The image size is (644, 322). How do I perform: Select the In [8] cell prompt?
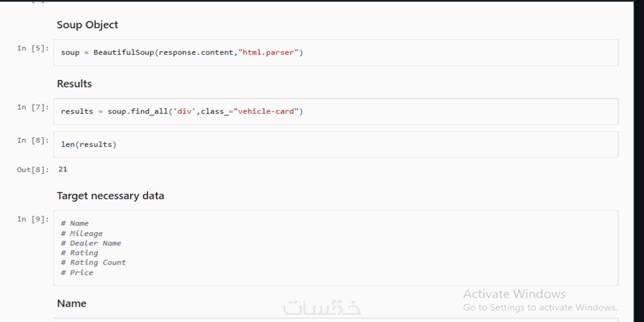pyautogui.click(x=32, y=140)
